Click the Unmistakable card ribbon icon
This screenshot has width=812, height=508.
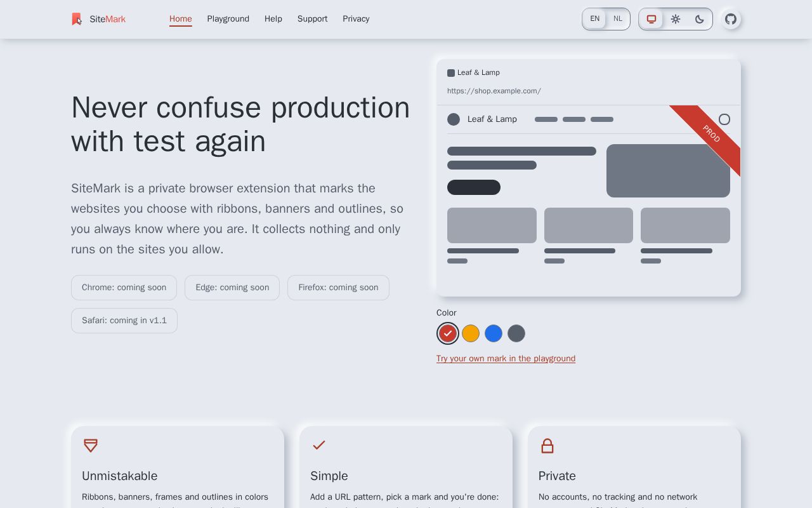(x=91, y=446)
